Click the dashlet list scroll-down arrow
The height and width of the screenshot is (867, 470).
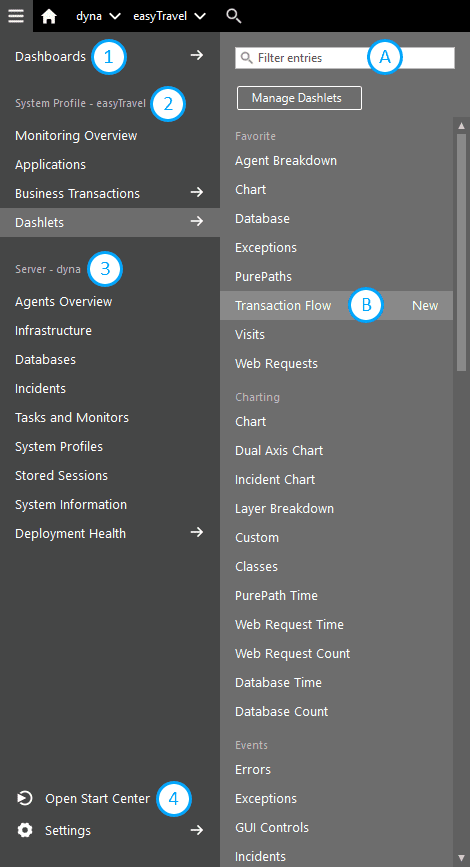[462, 858]
